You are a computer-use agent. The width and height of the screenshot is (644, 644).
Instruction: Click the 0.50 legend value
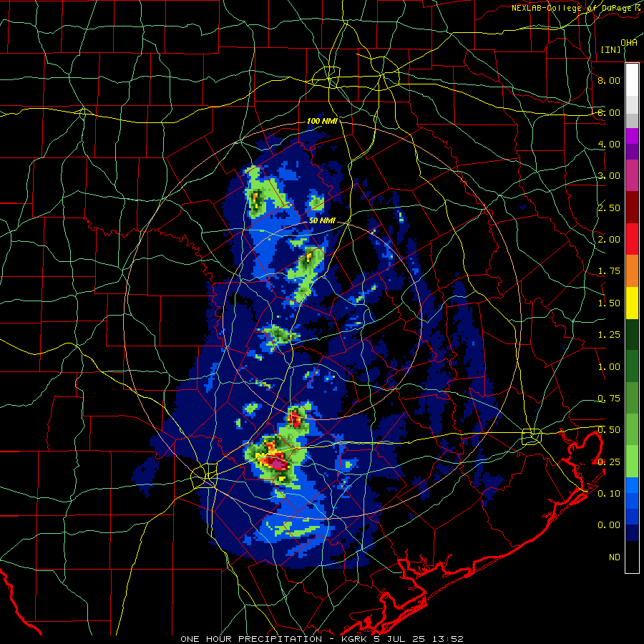click(609, 430)
